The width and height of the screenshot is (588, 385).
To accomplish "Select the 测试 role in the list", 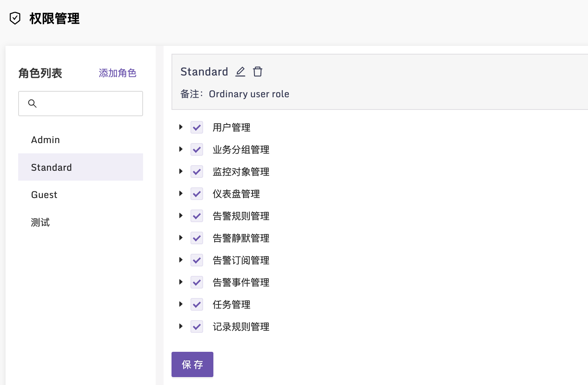I will pos(81,222).
